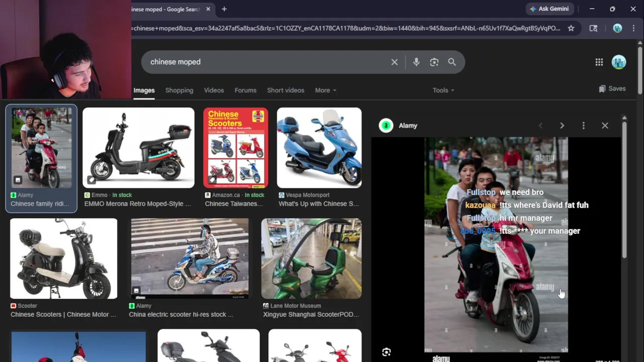This screenshot has width=644, height=362.
Task: Go to previous image in preview panel
Action: coord(541,126)
